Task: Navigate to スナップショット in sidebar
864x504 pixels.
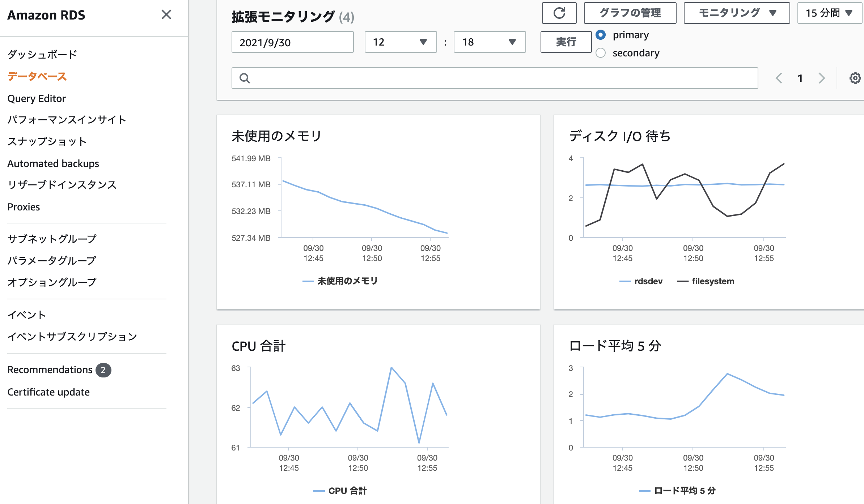Action: (x=47, y=141)
